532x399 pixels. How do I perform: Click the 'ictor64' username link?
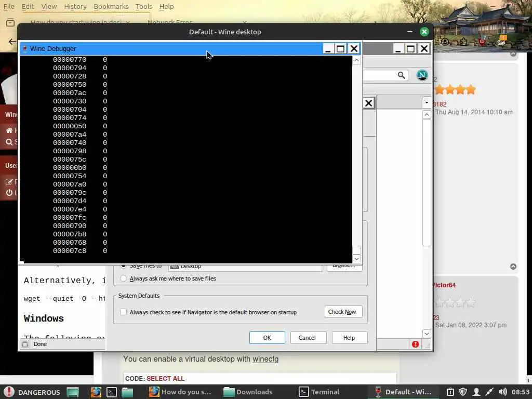point(444,285)
